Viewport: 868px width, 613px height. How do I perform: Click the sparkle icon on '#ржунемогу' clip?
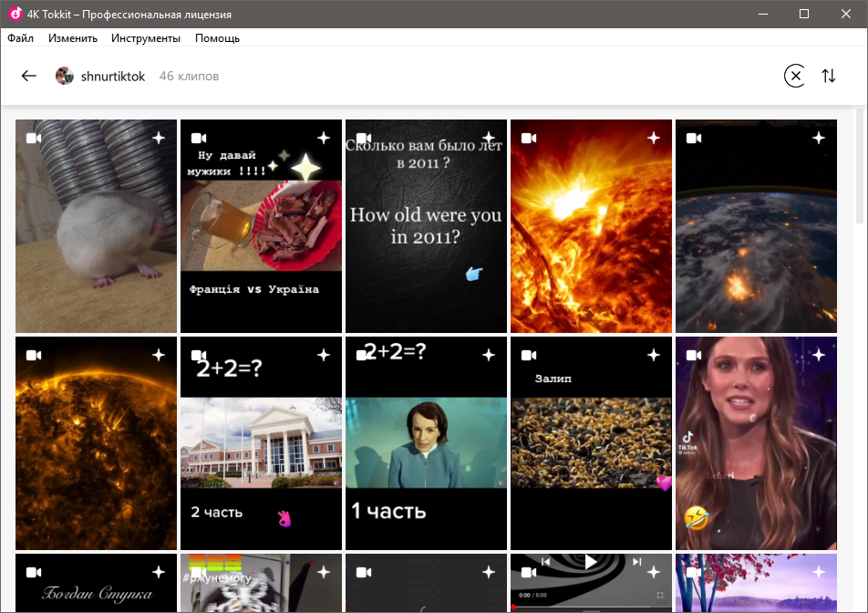click(324, 572)
